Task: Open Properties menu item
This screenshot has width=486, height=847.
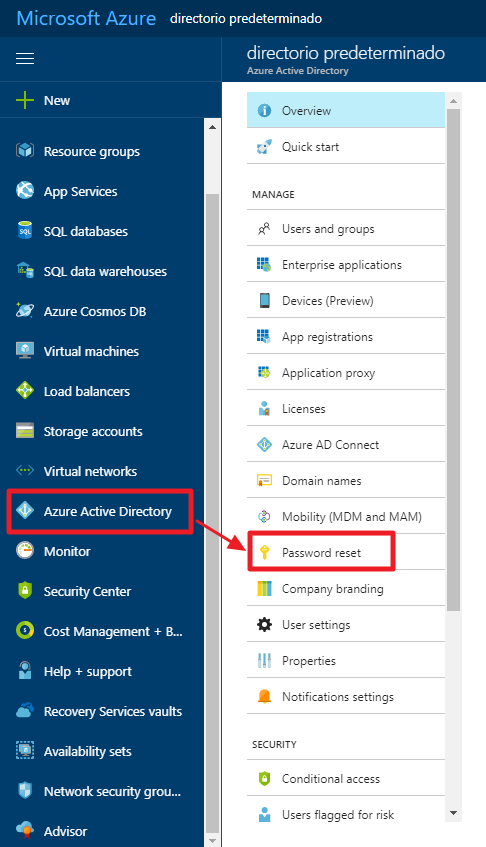Action: [346, 660]
